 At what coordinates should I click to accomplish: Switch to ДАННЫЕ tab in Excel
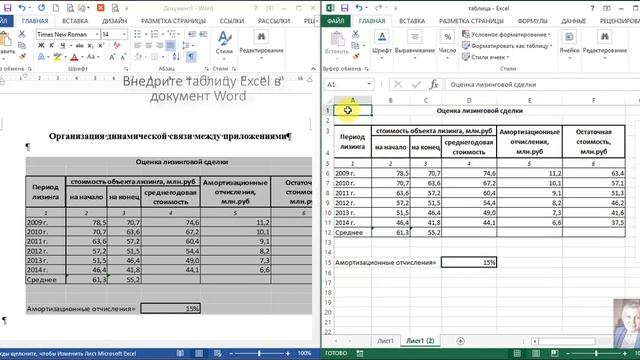(x=573, y=21)
